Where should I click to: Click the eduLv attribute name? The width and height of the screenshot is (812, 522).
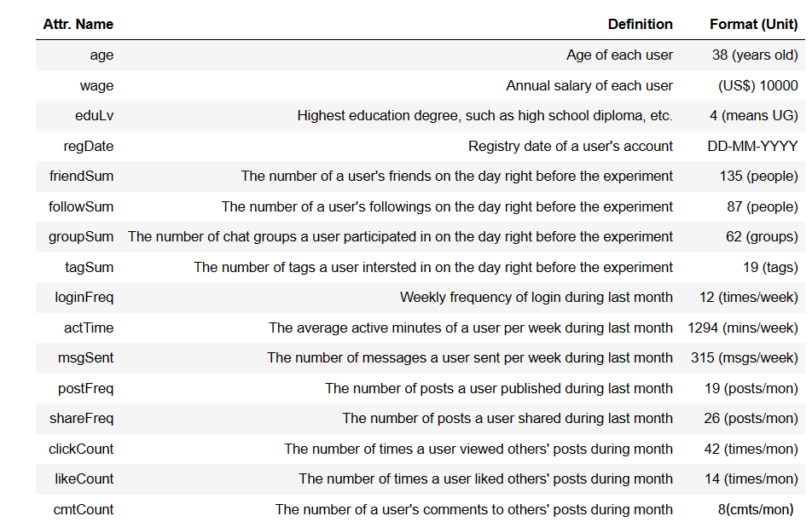pyautogui.click(x=94, y=115)
